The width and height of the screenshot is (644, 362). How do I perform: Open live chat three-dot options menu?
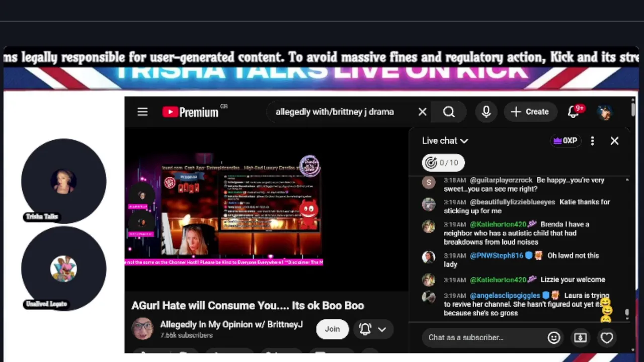[x=592, y=141]
